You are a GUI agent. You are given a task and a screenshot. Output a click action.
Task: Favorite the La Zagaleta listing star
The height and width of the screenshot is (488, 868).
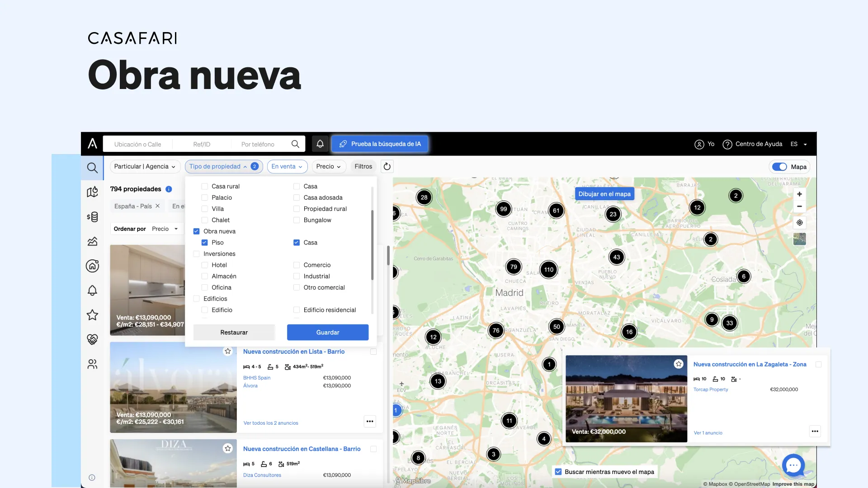(679, 364)
